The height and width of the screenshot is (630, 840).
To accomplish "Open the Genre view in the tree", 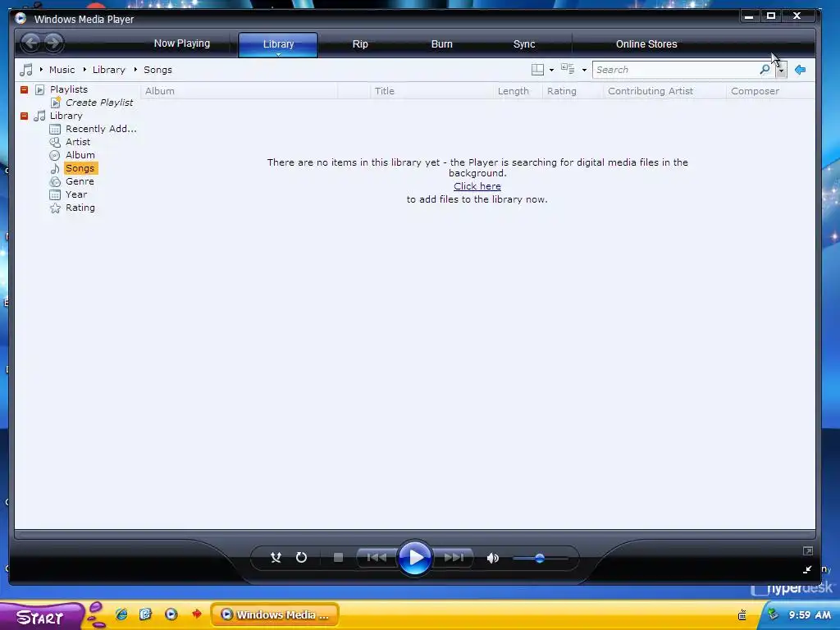I will click(80, 181).
